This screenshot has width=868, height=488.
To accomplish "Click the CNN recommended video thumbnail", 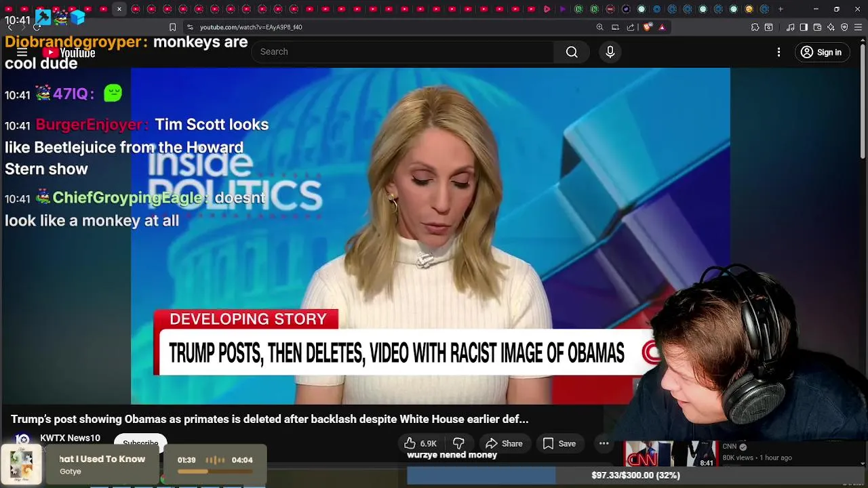I will click(x=670, y=454).
